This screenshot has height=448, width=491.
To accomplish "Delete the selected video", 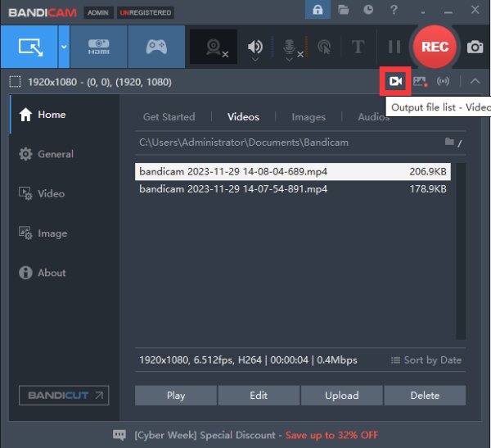I will coord(425,396).
